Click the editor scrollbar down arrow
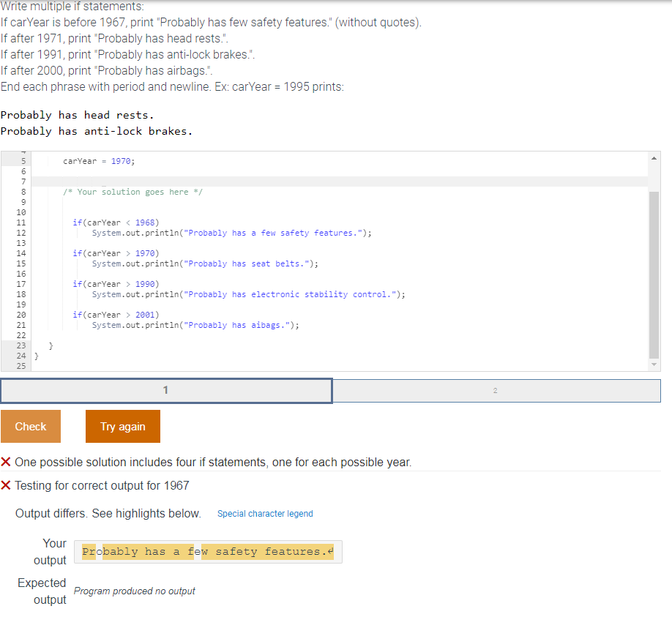Viewport: 672px width, 617px height. coord(654,364)
